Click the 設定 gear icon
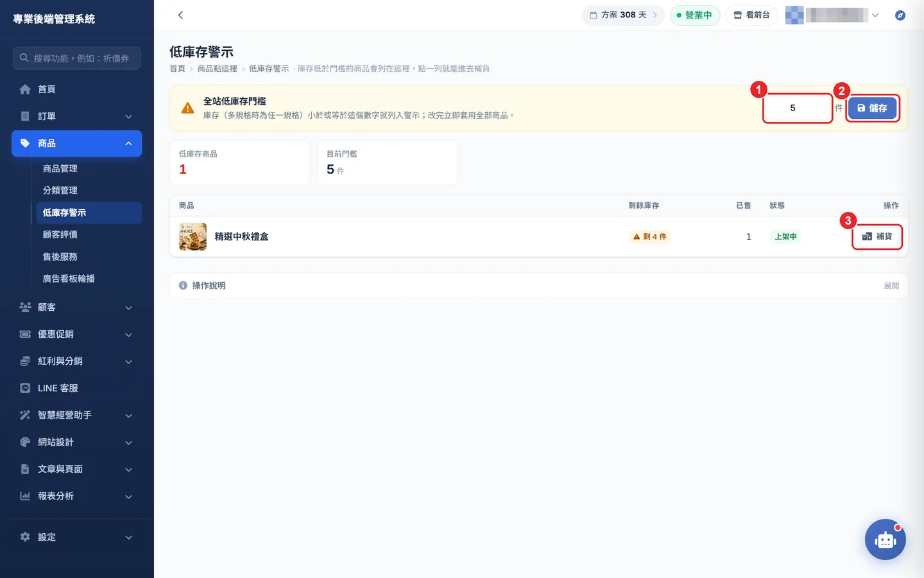Viewport: 924px width, 578px height. [x=25, y=537]
